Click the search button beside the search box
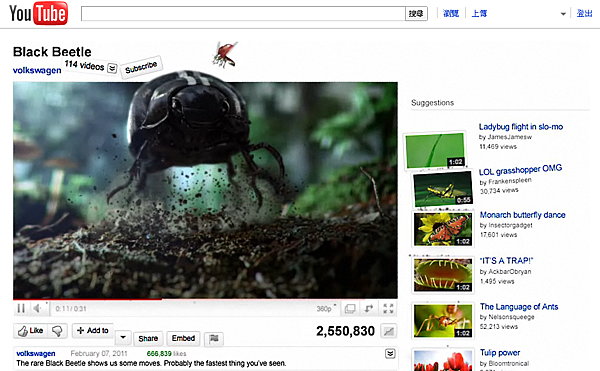The width and height of the screenshot is (600, 371). 416,14
